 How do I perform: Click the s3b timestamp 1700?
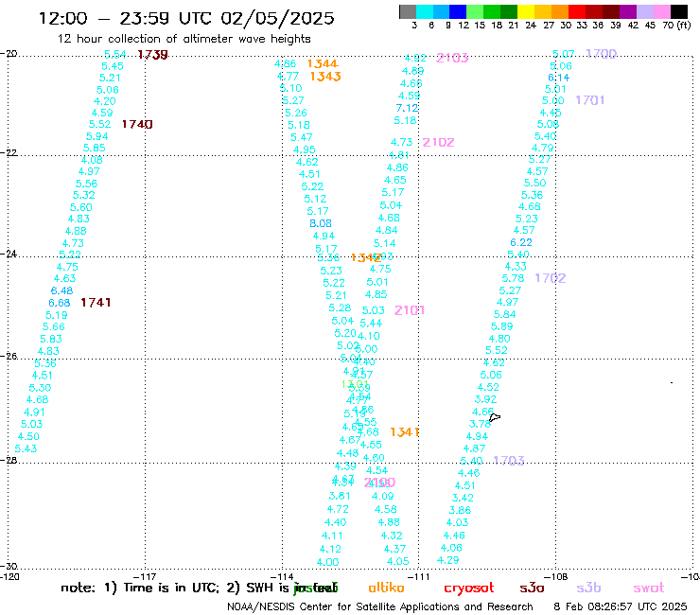[x=602, y=54]
